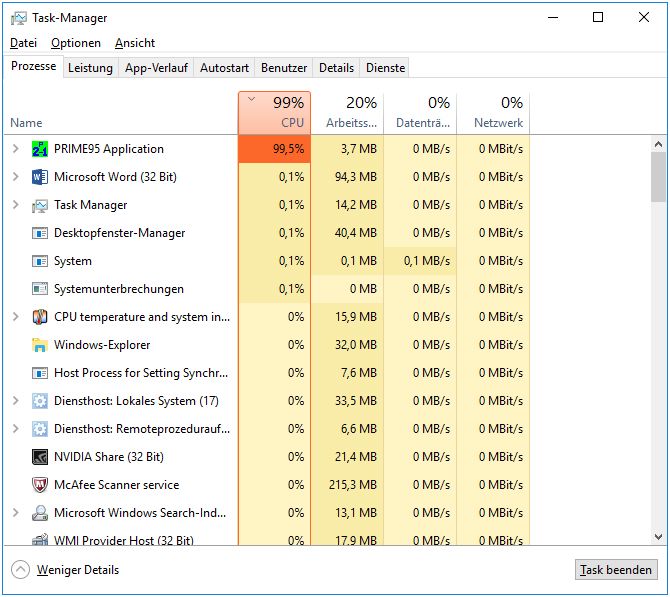
Task: Open the Optionen menu
Action: (76, 43)
